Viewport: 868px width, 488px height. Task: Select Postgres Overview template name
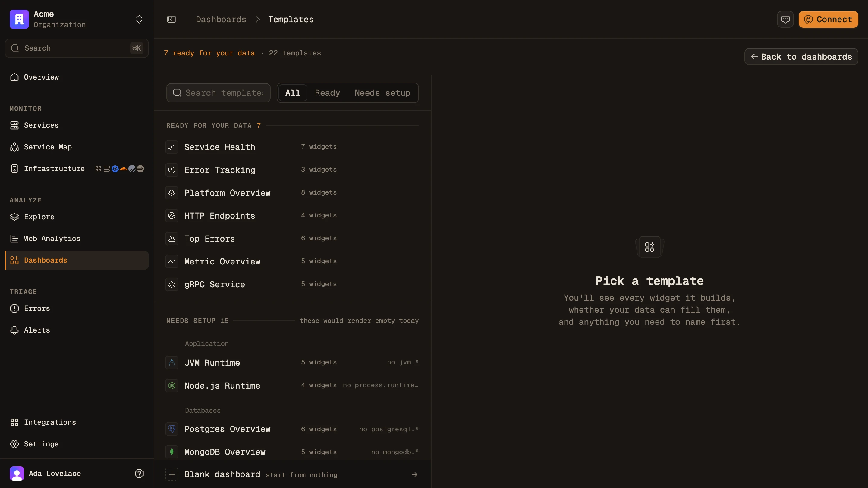228,429
